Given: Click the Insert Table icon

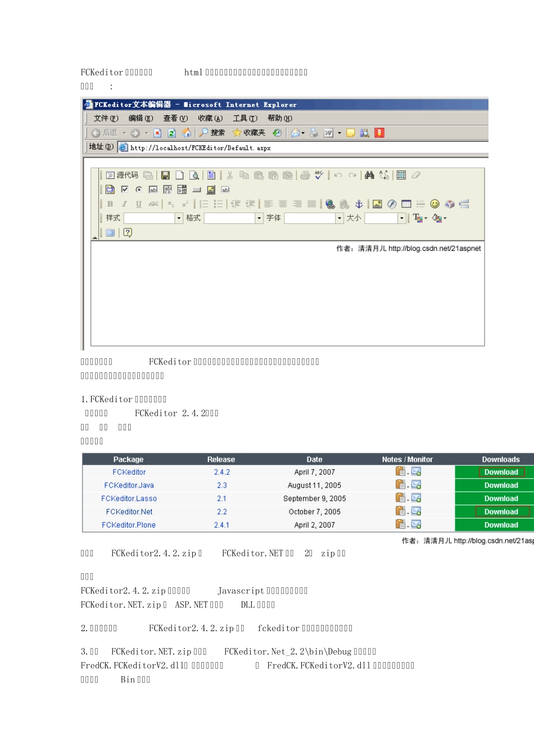Looking at the screenshot, I should pos(406,204).
